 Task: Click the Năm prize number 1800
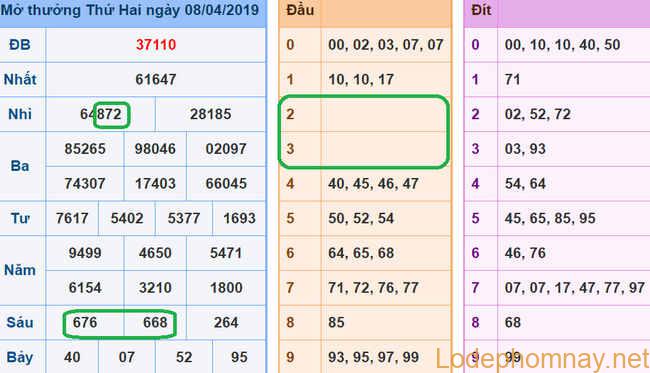pos(226,288)
